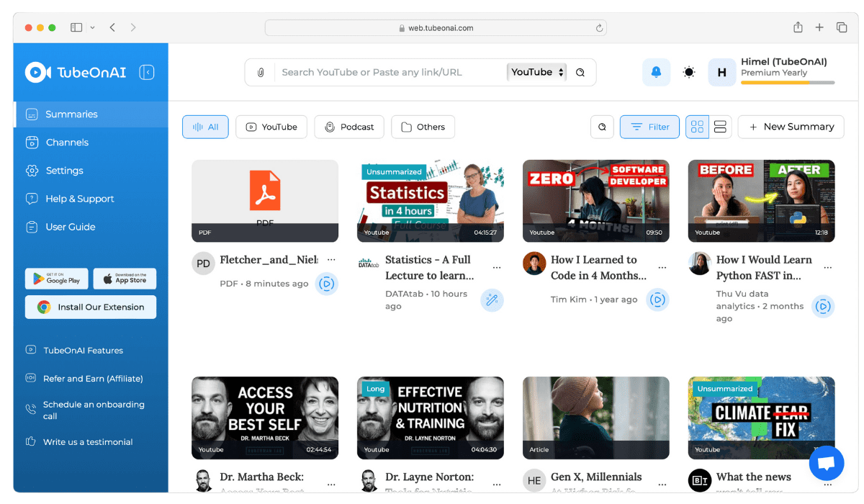
Task: Click Install Our Extension button
Action: (x=91, y=307)
